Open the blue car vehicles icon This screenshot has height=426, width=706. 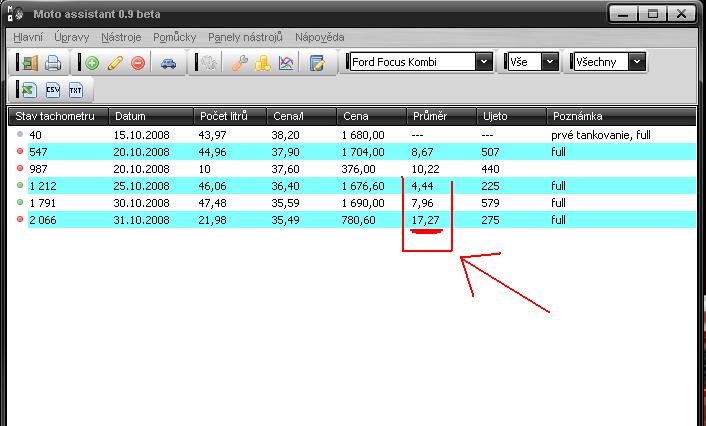(169, 63)
